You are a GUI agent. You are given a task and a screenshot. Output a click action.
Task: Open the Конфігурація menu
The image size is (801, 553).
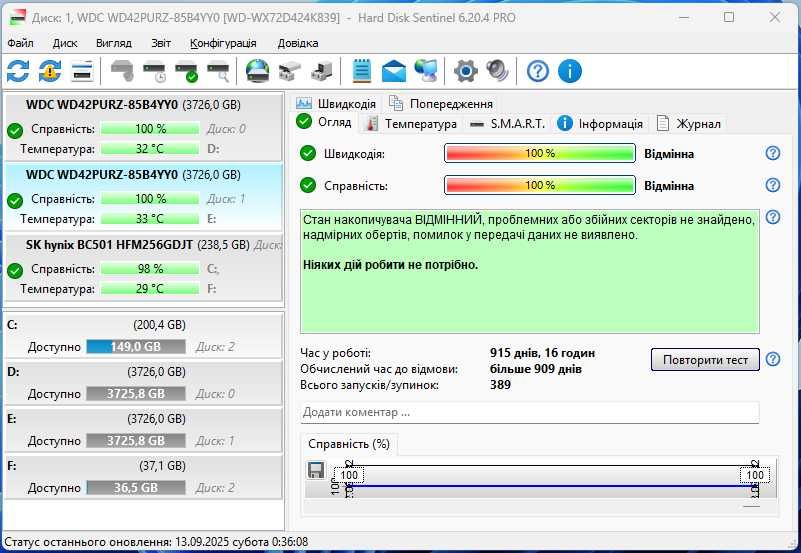click(x=223, y=43)
